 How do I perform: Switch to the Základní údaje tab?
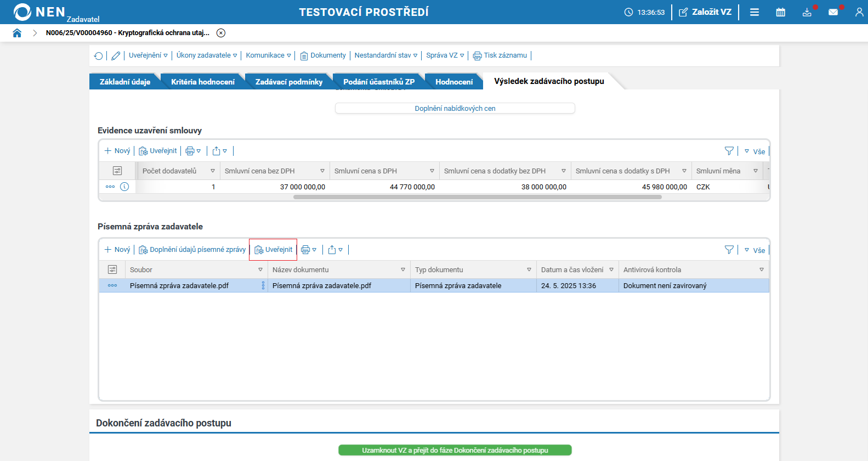click(125, 82)
